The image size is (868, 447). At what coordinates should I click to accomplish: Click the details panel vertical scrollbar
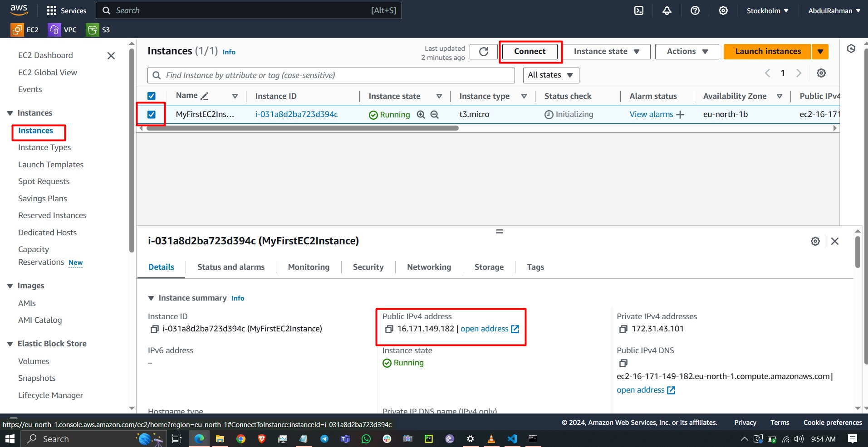point(858,252)
